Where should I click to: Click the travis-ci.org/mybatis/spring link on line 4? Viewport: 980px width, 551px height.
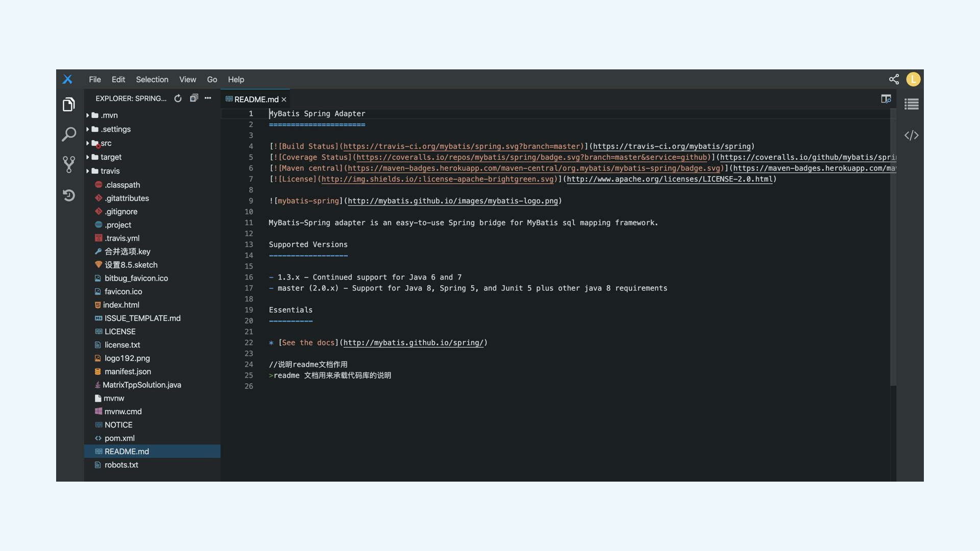click(x=672, y=146)
